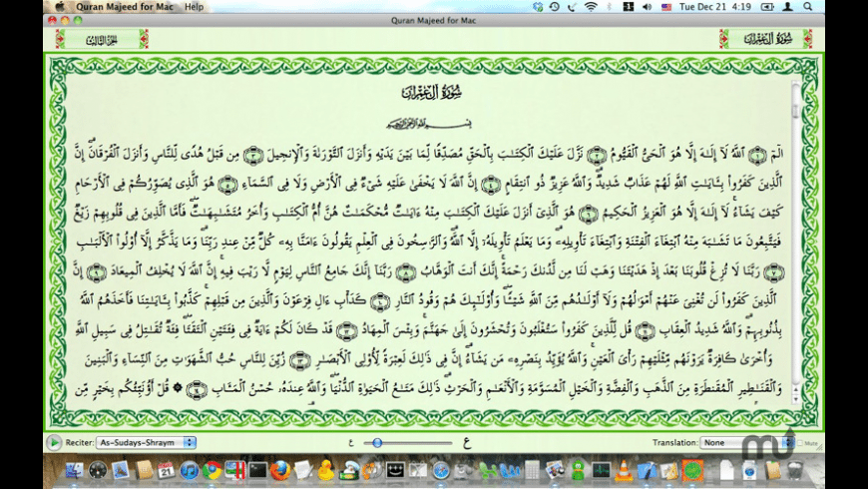Click the scroll down arrow of the text pane
868x489 pixels.
[x=796, y=399]
